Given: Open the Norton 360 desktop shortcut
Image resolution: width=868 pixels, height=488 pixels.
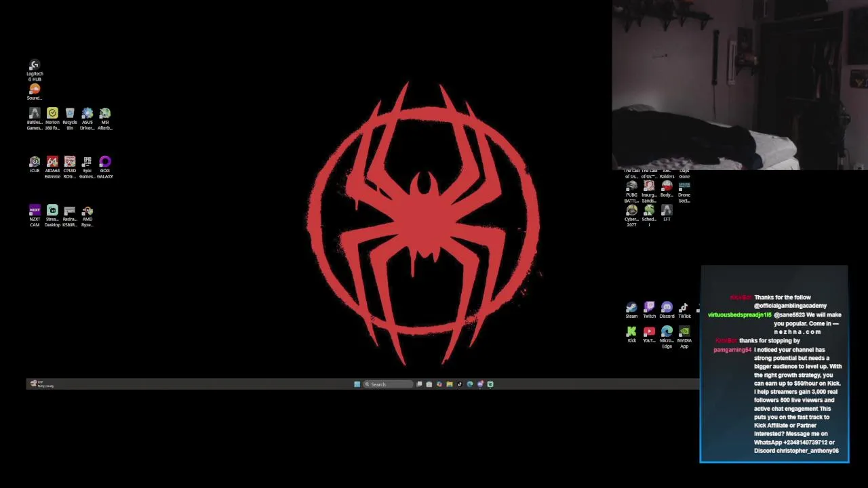Looking at the screenshot, I should 52,119.
